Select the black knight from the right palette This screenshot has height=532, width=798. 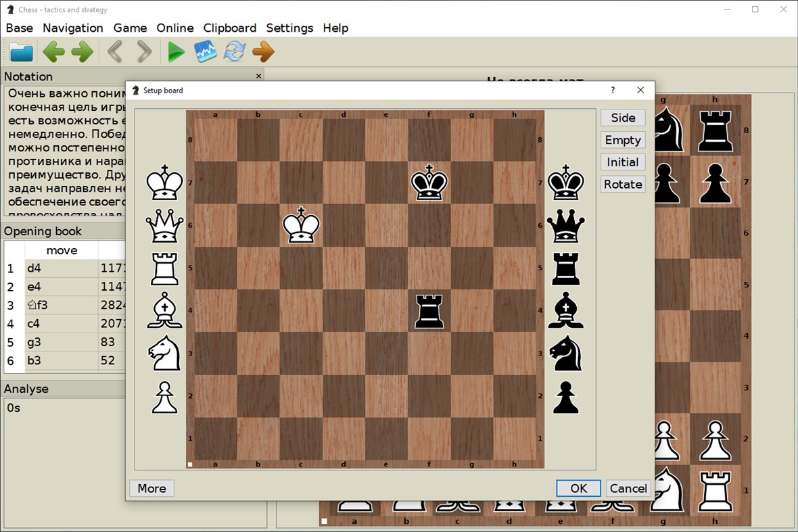coord(566,354)
